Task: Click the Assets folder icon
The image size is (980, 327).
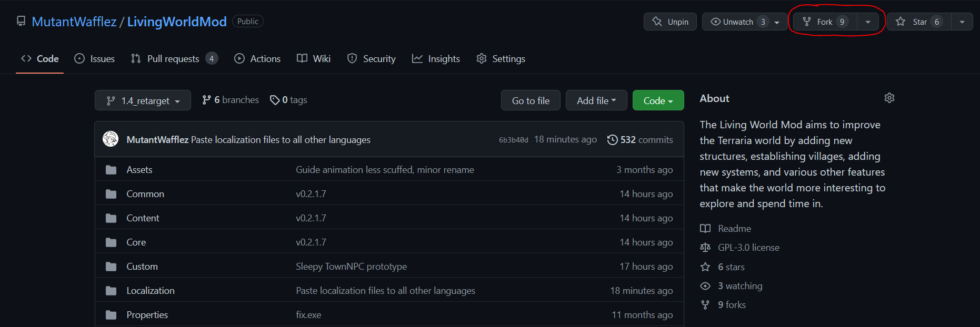Action: click(x=111, y=170)
